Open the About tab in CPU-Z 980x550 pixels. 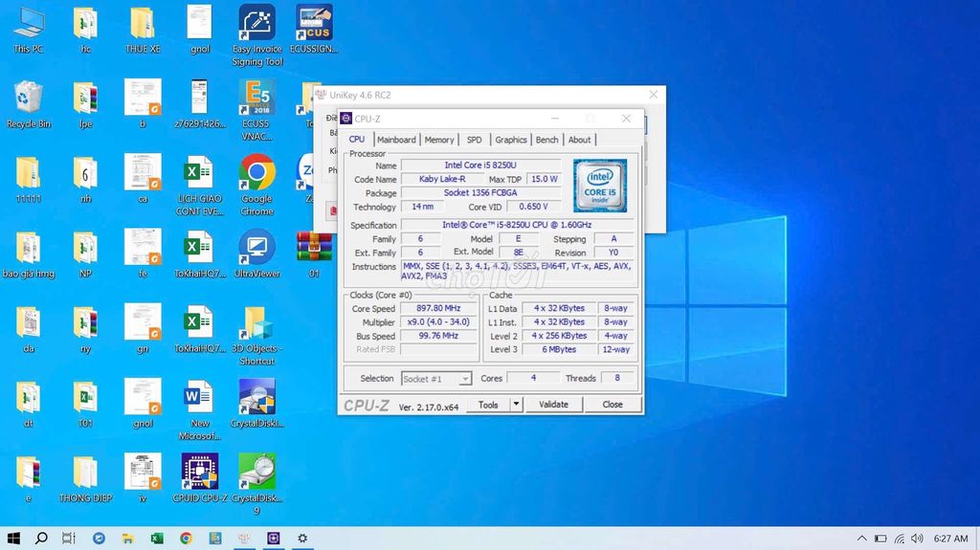[x=579, y=140]
